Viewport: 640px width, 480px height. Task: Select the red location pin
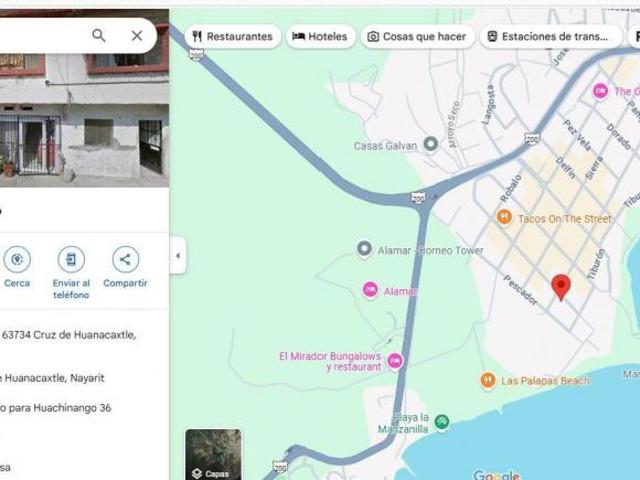[x=561, y=287]
